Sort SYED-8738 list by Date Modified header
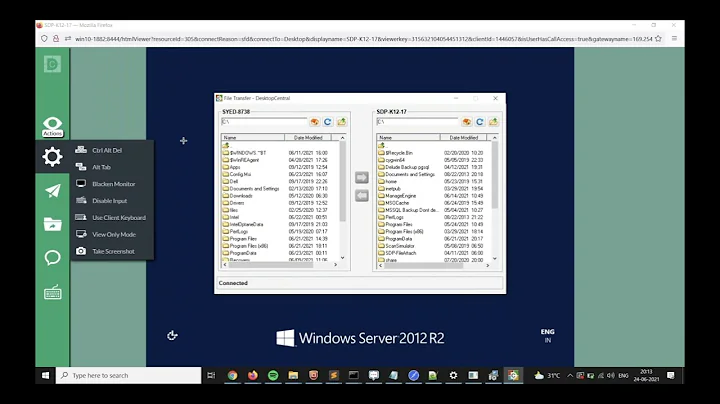 308,137
